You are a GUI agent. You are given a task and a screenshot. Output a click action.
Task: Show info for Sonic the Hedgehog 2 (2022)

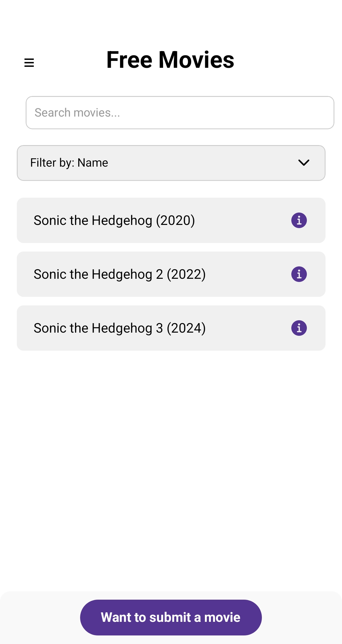point(299,274)
